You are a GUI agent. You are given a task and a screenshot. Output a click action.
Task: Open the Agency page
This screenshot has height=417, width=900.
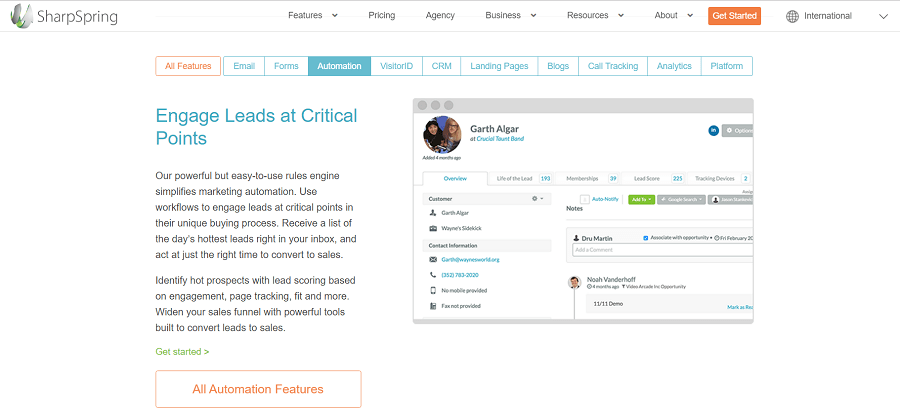coord(440,15)
